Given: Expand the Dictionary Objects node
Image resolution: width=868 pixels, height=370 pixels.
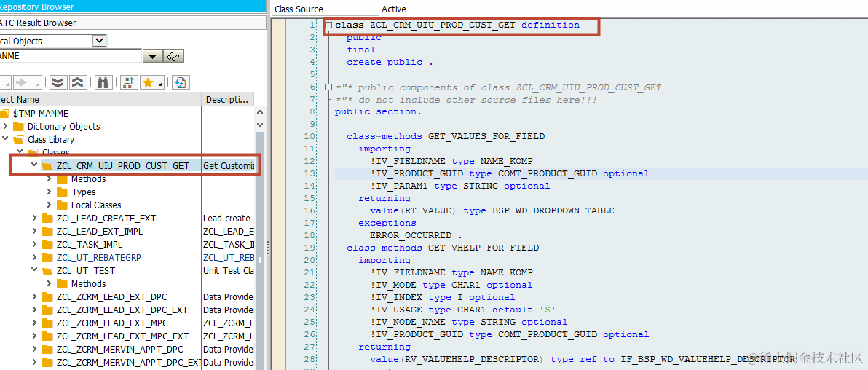Looking at the screenshot, I should click(5, 126).
